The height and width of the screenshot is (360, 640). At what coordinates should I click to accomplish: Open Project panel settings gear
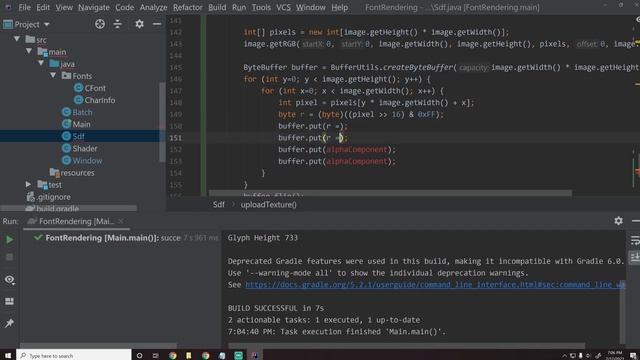click(x=139, y=24)
